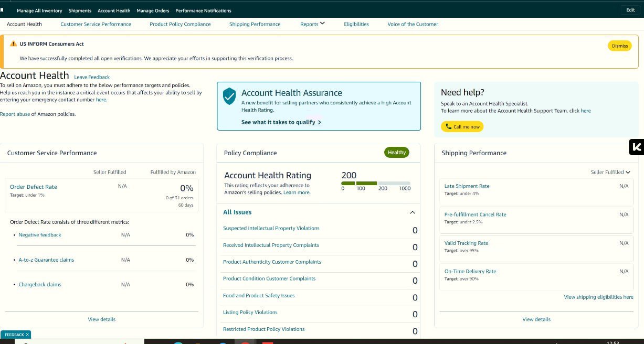
Task: Click the Shipping Performance card heading
Action: point(474,153)
